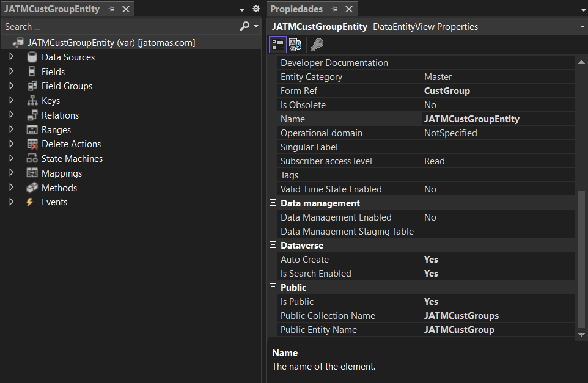Click the State Machines icon

32,159
